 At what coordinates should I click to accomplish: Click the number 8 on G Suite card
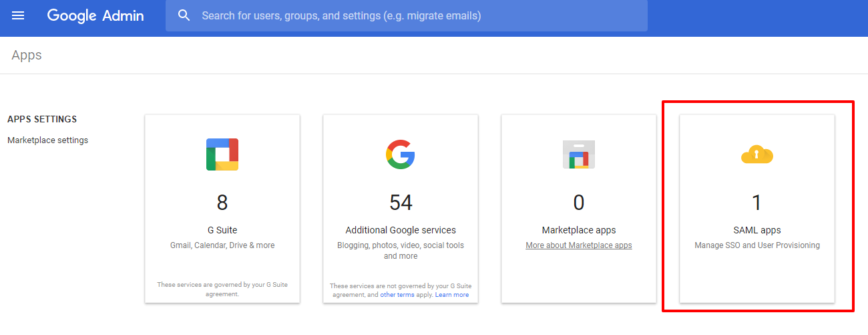[x=222, y=203]
